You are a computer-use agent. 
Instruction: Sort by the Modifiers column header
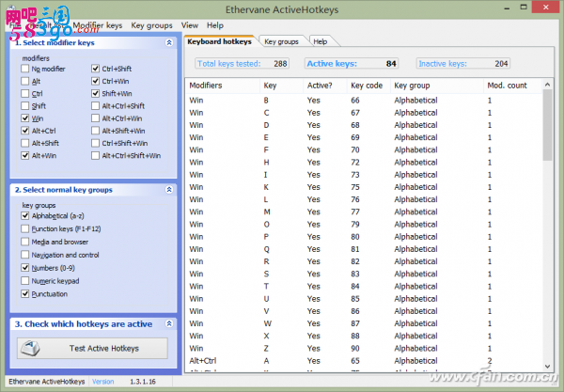coord(223,86)
